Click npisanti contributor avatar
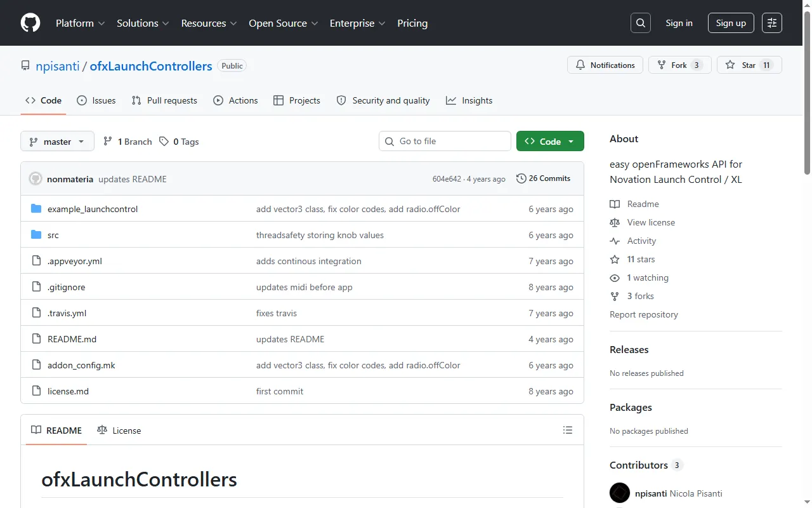812x508 pixels. (x=620, y=493)
